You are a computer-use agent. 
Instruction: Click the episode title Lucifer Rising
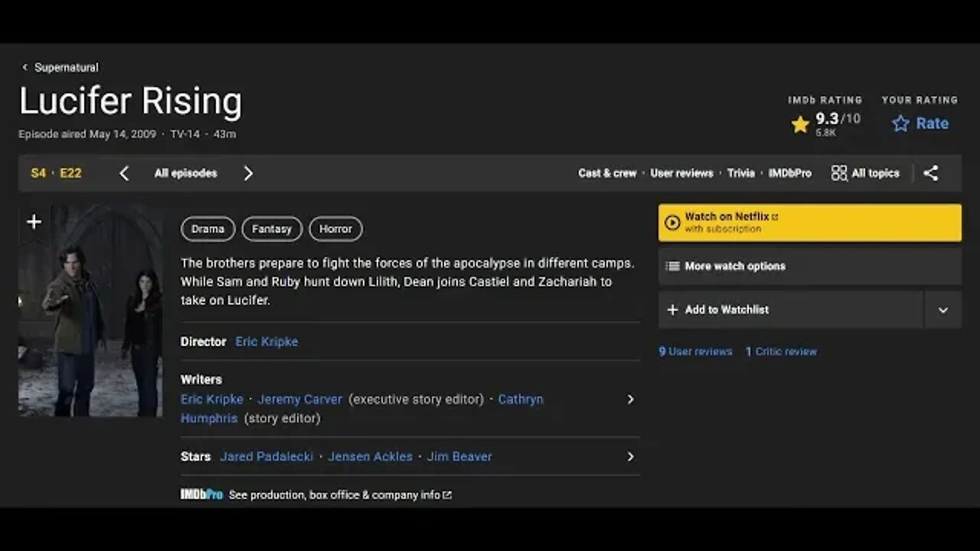(x=130, y=101)
